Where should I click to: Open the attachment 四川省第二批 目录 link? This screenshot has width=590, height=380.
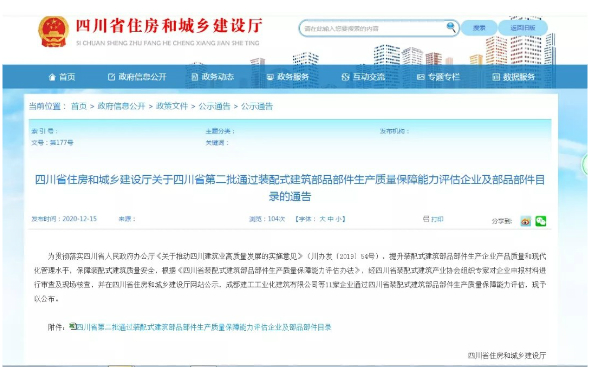point(204,327)
